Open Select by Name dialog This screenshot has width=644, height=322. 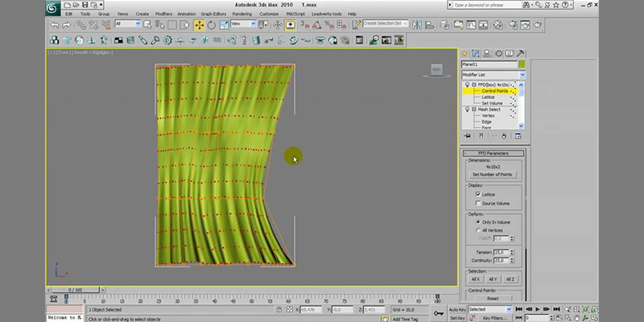[x=159, y=25]
